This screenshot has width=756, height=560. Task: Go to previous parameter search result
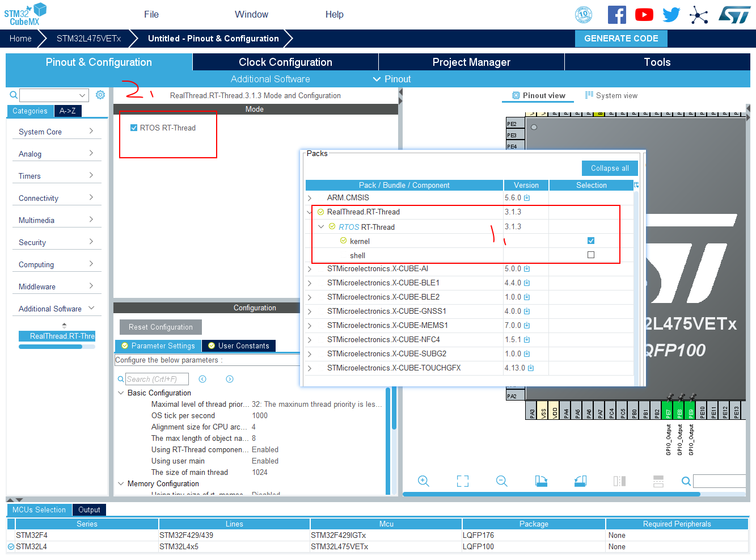[202, 379]
